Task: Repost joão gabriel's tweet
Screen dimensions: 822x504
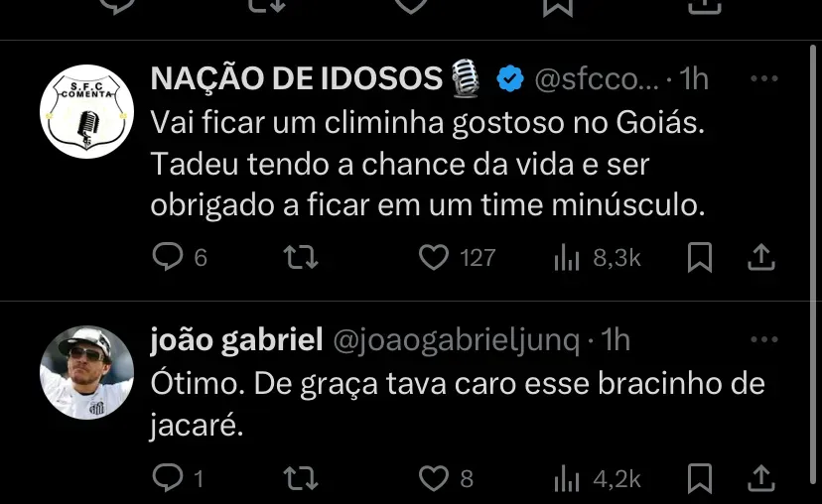Action: coord(300,479)
